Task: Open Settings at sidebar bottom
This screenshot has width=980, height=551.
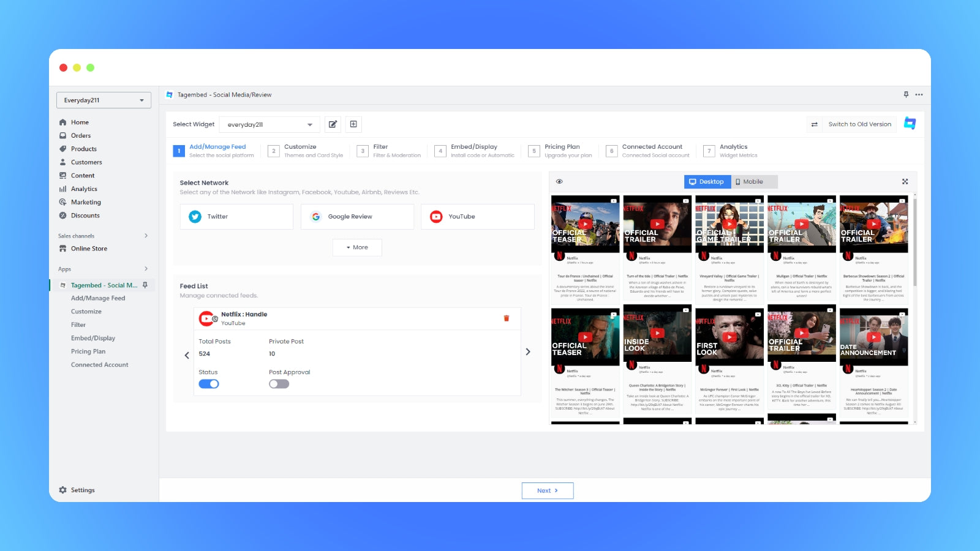Action: coord(82,490)
